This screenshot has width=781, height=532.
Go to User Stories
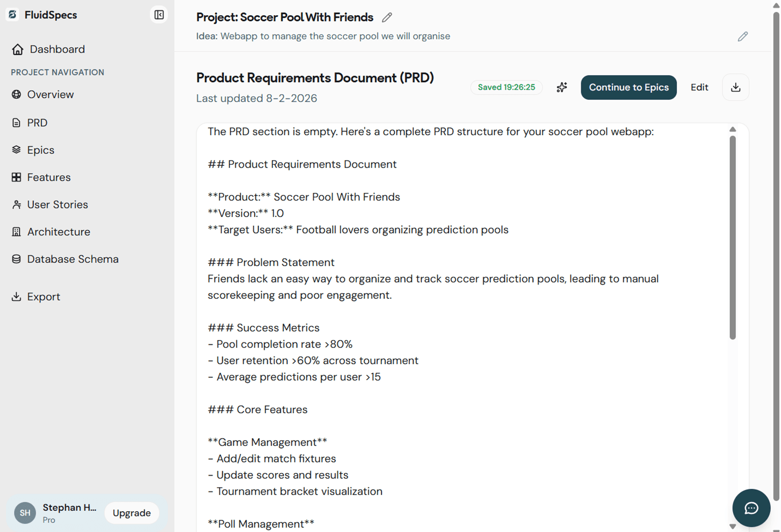coord(57,205)
